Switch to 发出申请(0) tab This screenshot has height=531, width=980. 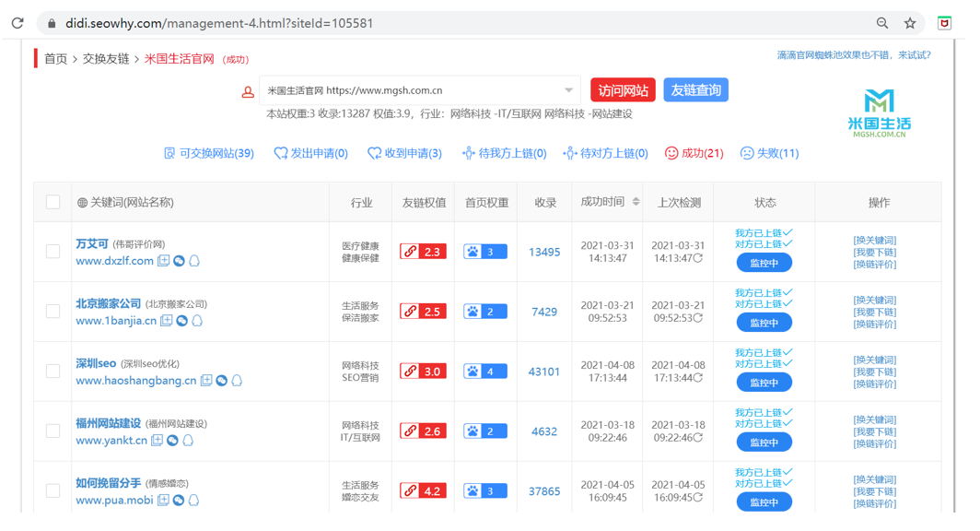[310, 153]
